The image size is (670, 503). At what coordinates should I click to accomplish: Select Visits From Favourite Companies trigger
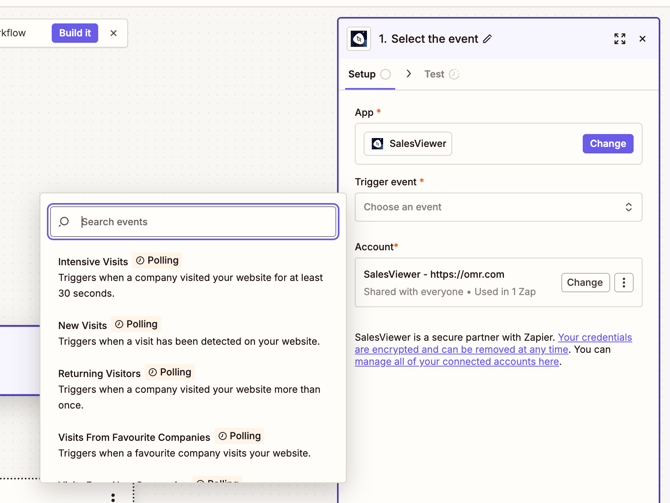tap(193, 444)
